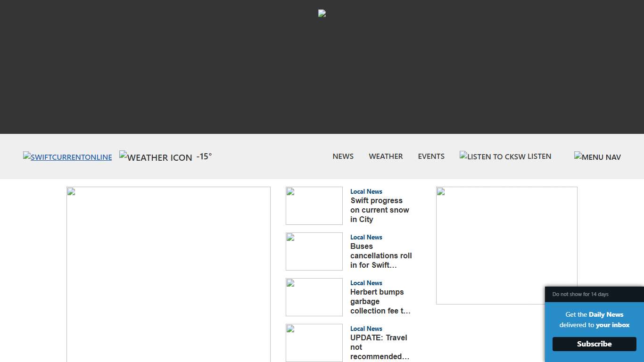Screen dimensions: 644x362
Task: Read 'Swift progress on current snow in City'
Action: click(380, 210)
